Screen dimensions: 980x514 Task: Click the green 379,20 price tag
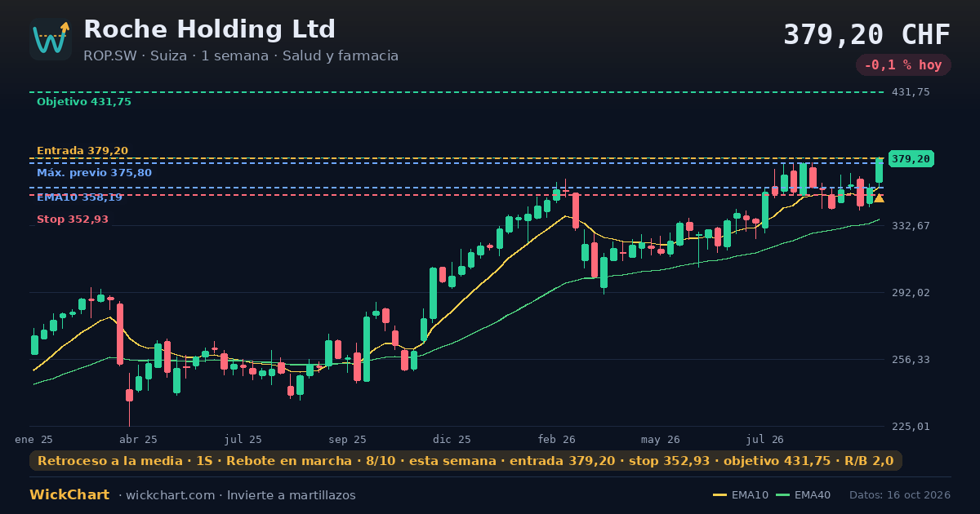911,159
